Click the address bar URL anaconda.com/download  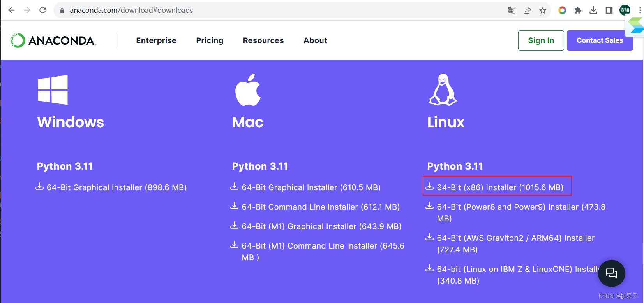tap(131, 11)
